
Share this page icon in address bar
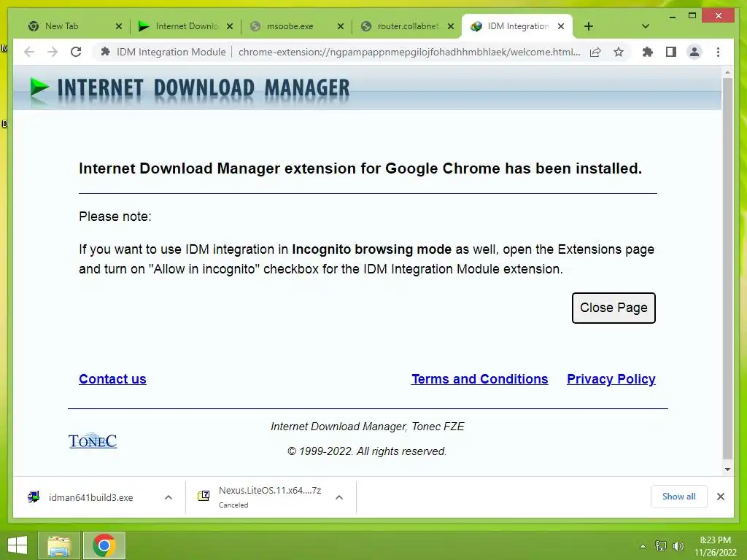coord(595,52)
